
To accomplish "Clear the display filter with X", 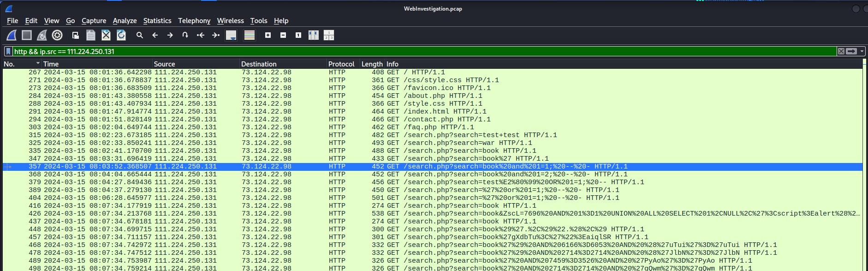I will 841,51.
